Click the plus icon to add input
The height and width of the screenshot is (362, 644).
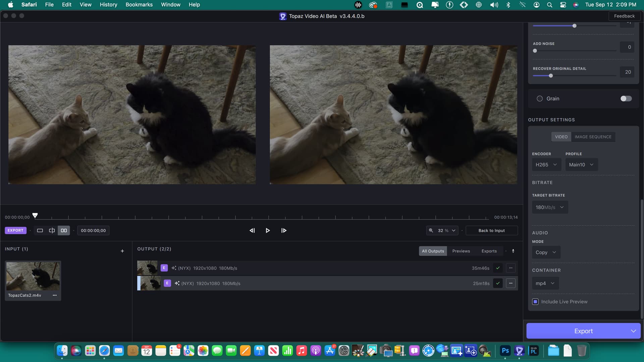click(122, 251)
